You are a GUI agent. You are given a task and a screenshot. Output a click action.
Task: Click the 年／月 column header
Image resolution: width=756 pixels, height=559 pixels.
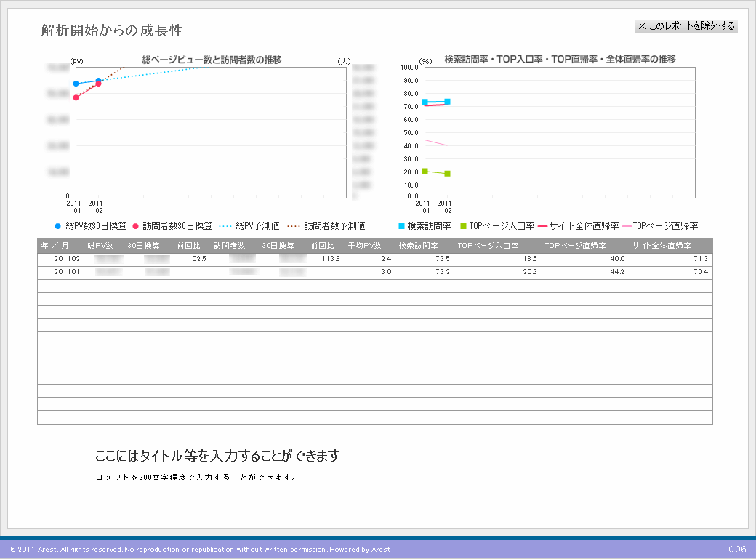(x=55, y=246)
